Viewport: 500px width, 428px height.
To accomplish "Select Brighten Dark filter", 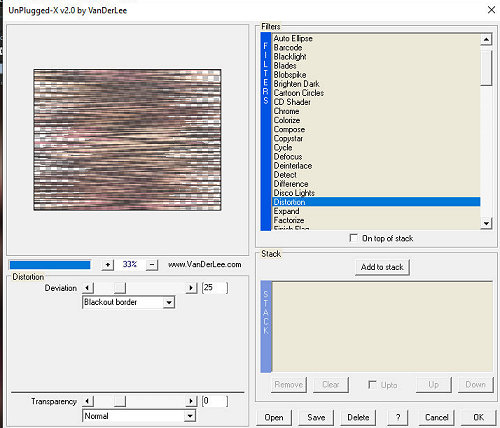I will point(376,84).
